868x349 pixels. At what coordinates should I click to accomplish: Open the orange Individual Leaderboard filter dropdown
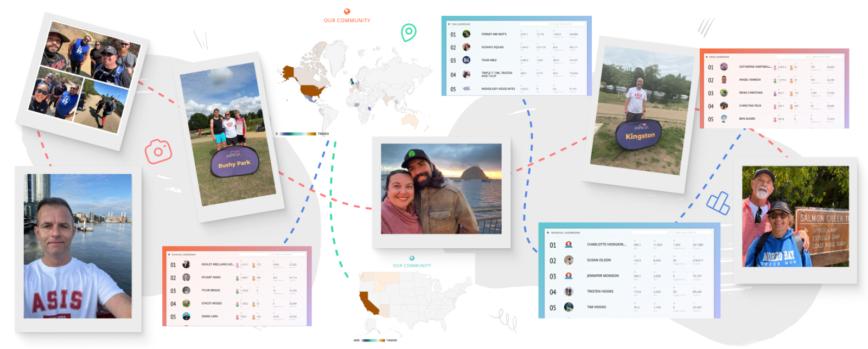point(254,254)
